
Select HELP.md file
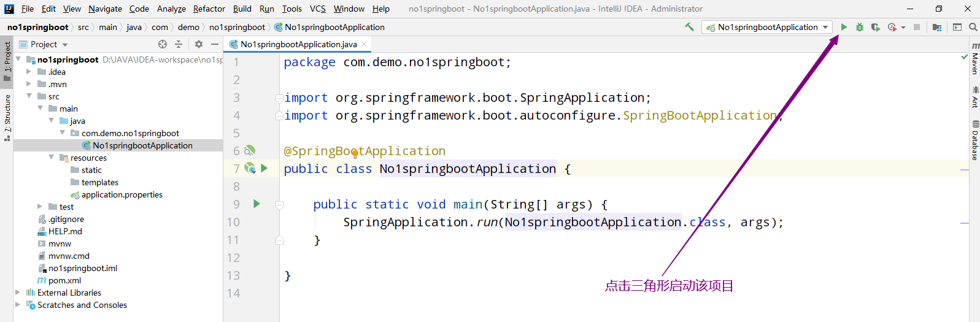pyautogui.click(x=65, y=231)
